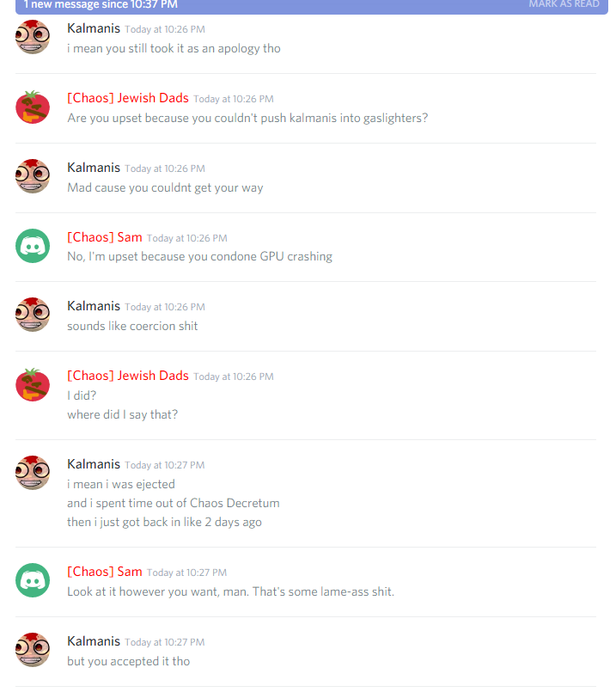Open the new message since 10:37 PM banner
This screenshot has height=692, width=616.
pyautogui.click(x=311, y=6)
